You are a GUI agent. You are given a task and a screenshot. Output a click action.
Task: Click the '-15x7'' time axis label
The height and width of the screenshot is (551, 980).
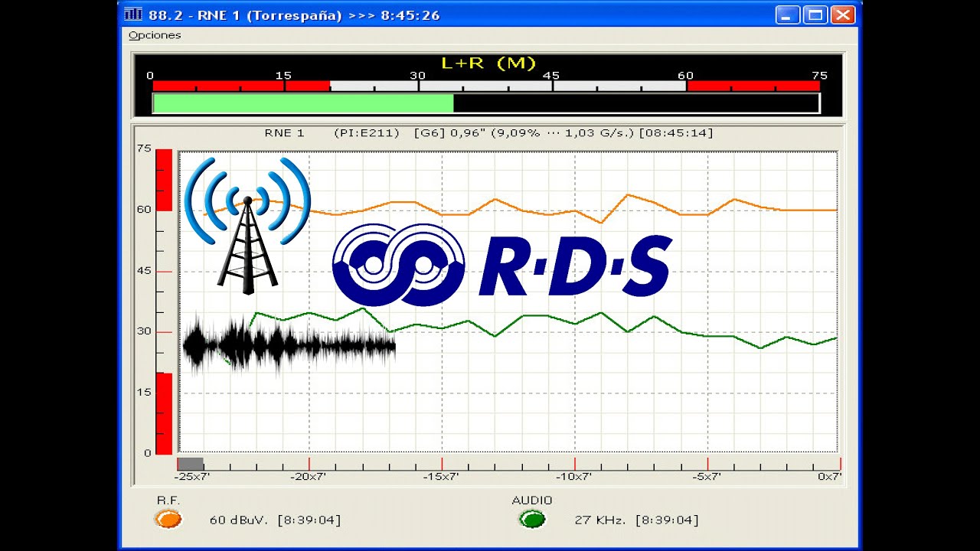point(441,476)
